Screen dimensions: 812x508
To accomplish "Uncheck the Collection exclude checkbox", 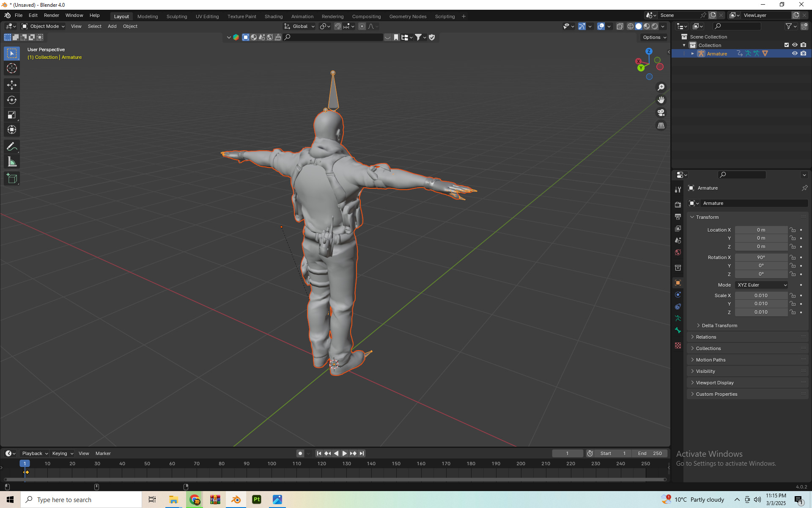I will coord(787,45).
